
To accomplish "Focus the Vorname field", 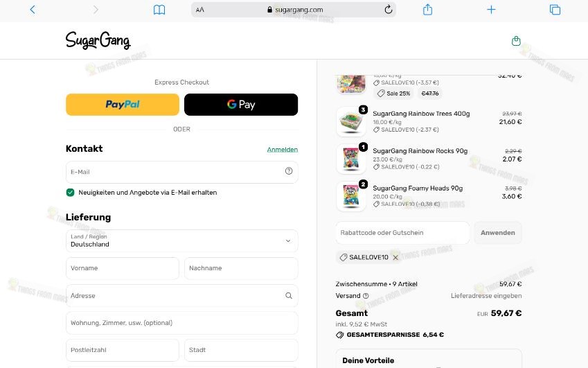I will (123, 268).
